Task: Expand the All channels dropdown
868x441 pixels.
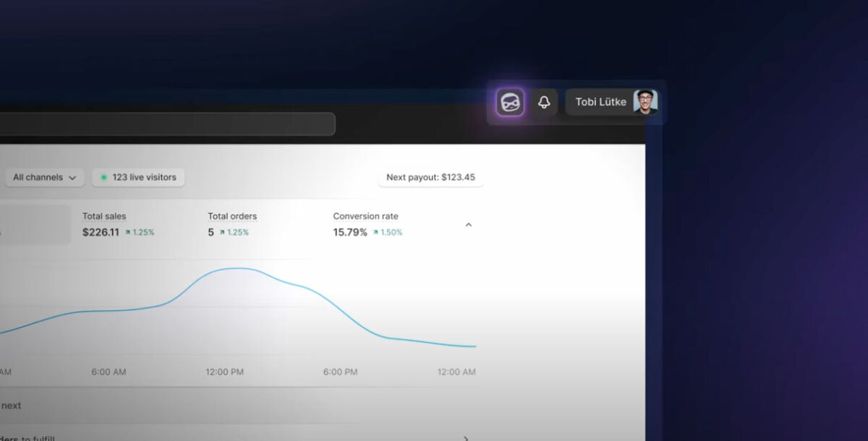Action: 44,177
